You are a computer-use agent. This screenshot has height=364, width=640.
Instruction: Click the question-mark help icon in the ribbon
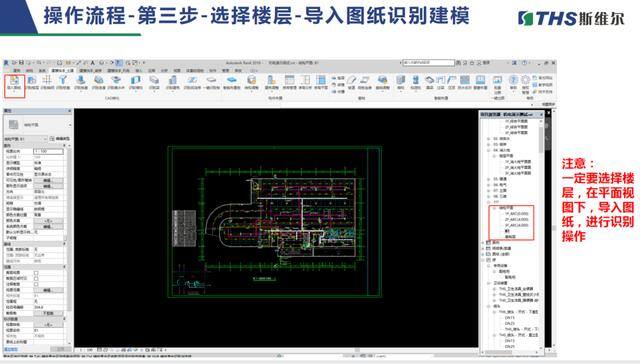point(513,80)
